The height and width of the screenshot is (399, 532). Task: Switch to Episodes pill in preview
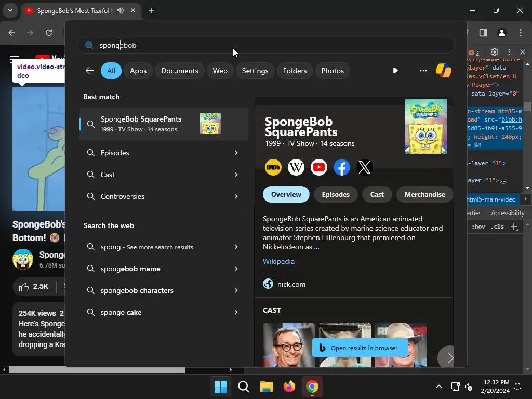336,194
